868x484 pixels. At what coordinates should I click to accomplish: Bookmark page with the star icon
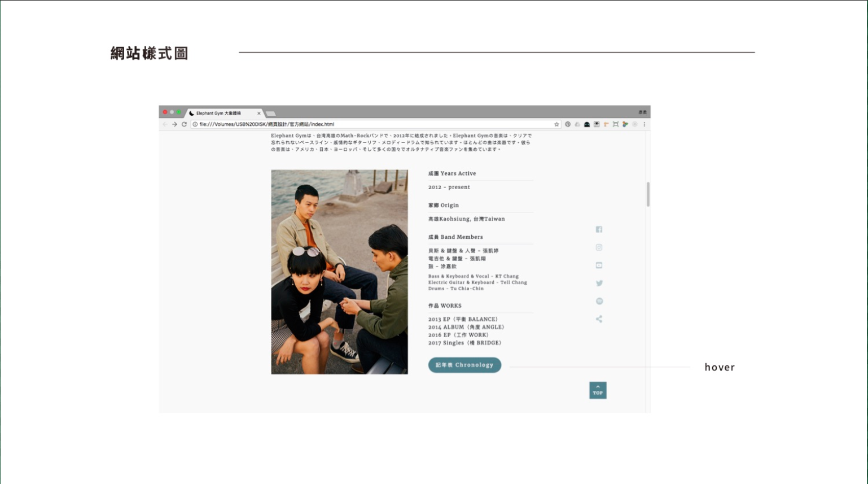click(556, 124)
